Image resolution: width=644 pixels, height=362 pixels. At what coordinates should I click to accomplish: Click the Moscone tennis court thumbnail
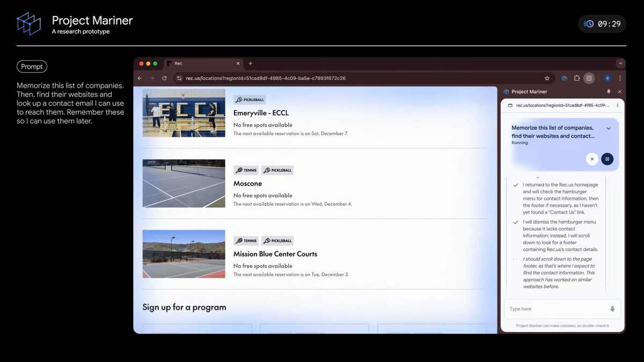(184, 183)
